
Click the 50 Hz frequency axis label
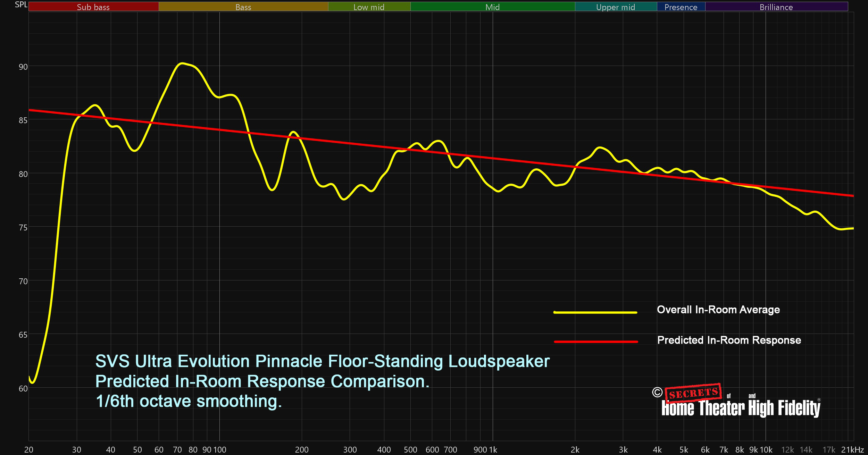pyautogui.click(x=137, y=450)
